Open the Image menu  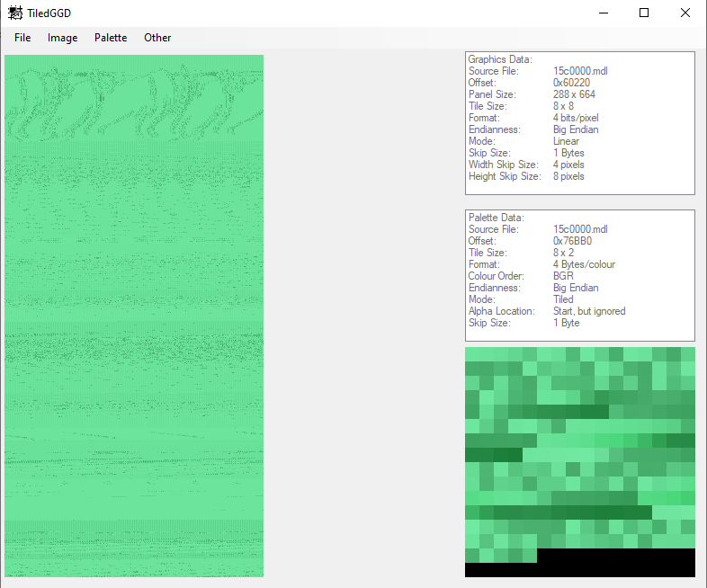[x=63, y=38]
